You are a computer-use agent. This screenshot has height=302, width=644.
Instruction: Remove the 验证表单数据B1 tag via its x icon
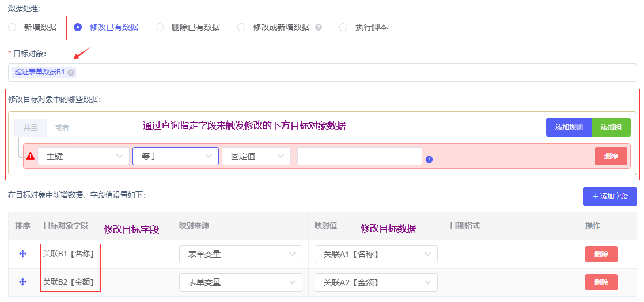click(x=71, y=73)
